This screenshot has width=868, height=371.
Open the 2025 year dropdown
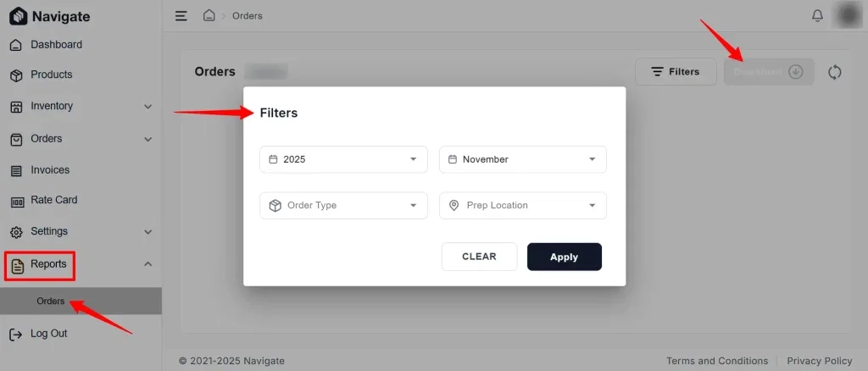click(343, 159)
